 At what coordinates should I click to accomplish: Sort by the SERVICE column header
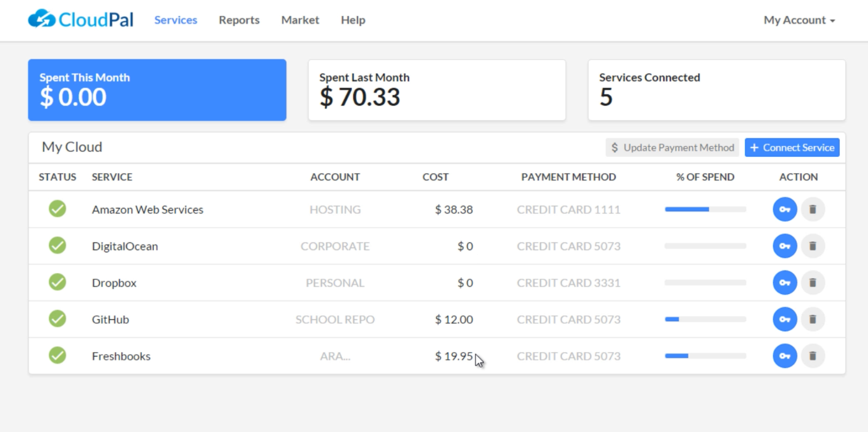coord(112,177)
